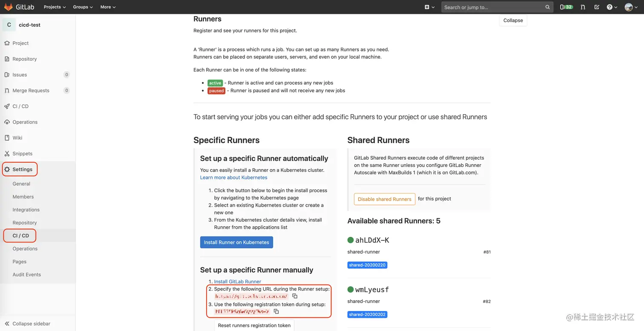
Task: Open your To-Do list showing 32
Action: click(566, 7)
